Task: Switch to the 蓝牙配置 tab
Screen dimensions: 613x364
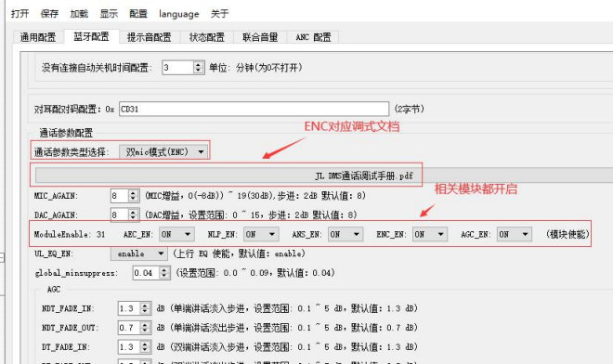Action: (91, 36)
